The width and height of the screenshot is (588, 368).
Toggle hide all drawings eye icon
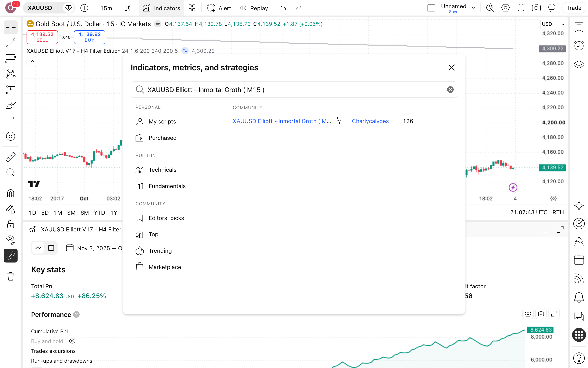pyautogui.click(x=10, y=240)
